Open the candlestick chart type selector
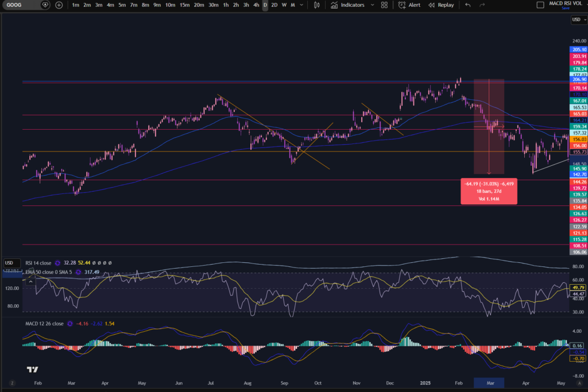 point(317,5)
